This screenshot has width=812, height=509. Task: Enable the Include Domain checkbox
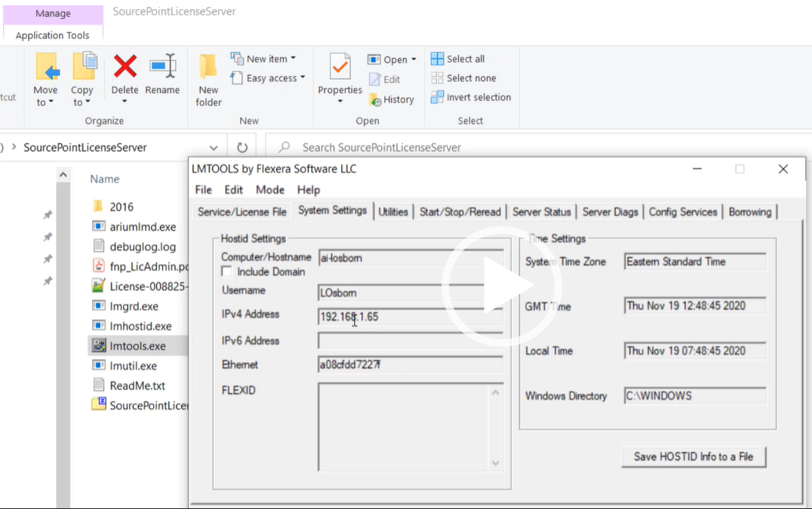click(226, 271)
